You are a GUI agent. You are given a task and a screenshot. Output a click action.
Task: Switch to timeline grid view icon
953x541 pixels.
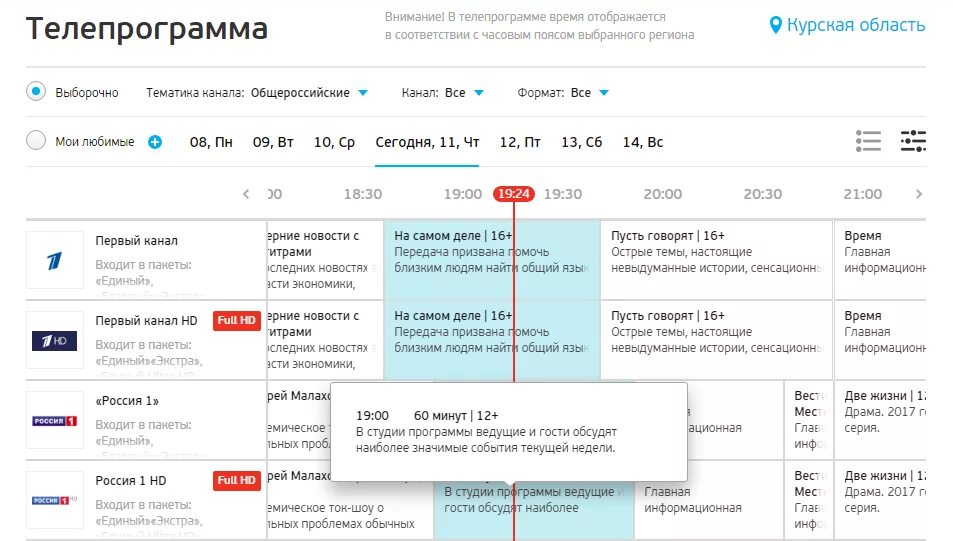pos(913,141)
